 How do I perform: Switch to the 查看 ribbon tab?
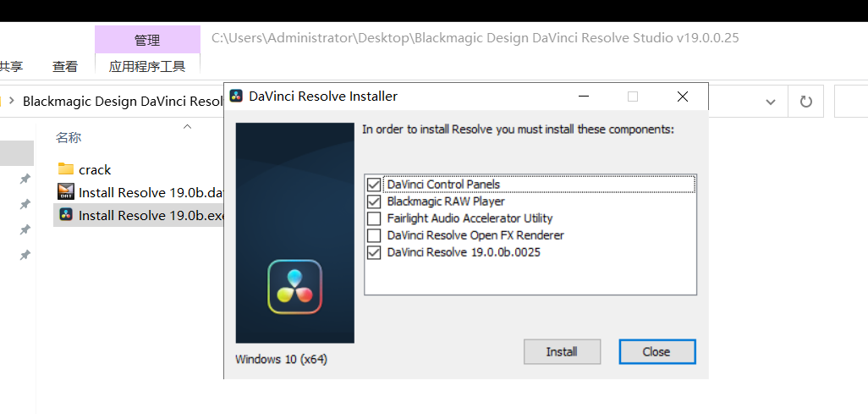65,67
